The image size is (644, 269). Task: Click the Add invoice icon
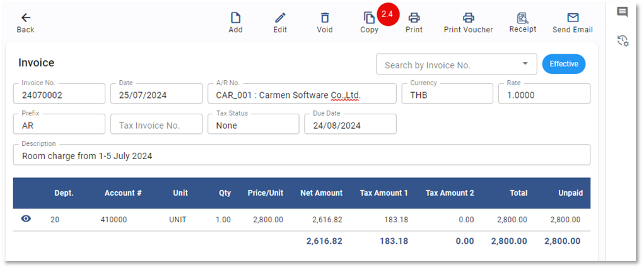click(x=235, y=18)
